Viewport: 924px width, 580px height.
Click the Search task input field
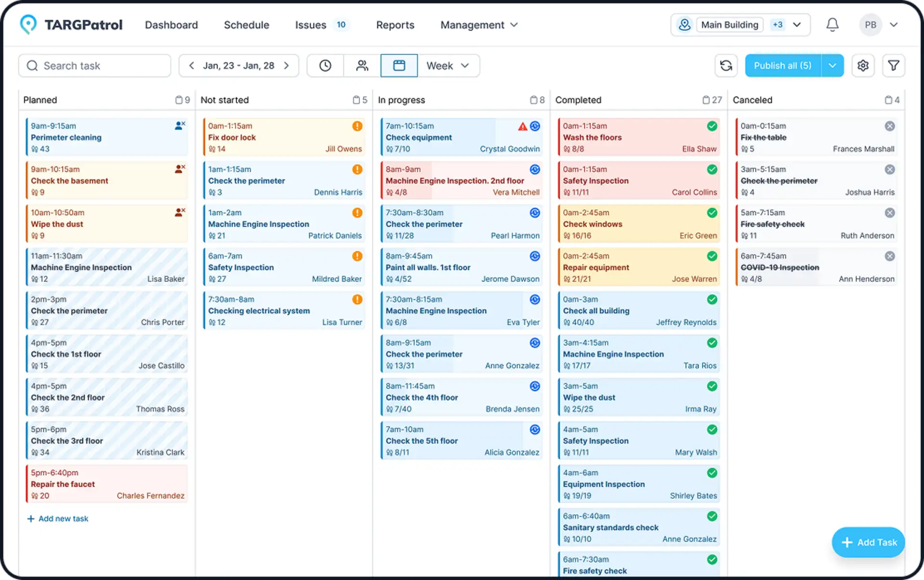point(94,65)
